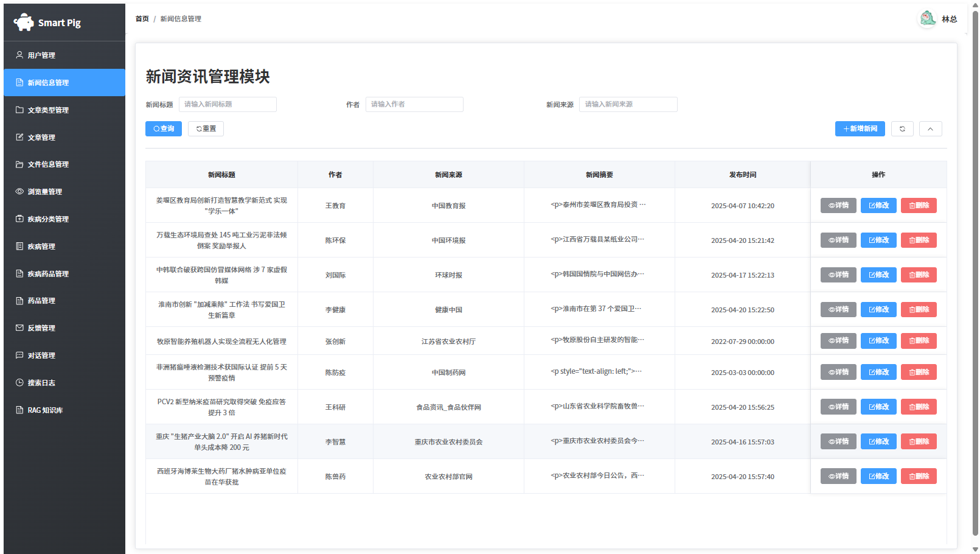
Task: View 详情 for the 李健康 row
Action: tap(838, 310)
